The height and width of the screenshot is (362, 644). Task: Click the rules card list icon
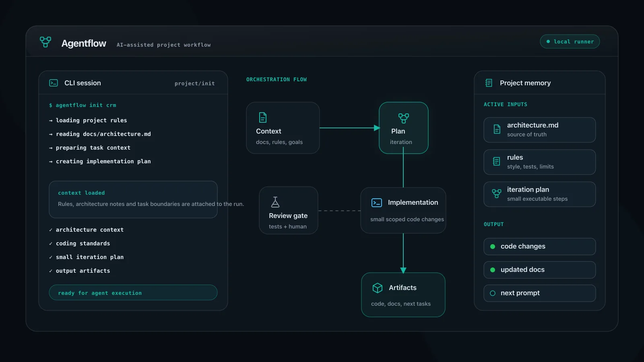[x=497, y=161]
